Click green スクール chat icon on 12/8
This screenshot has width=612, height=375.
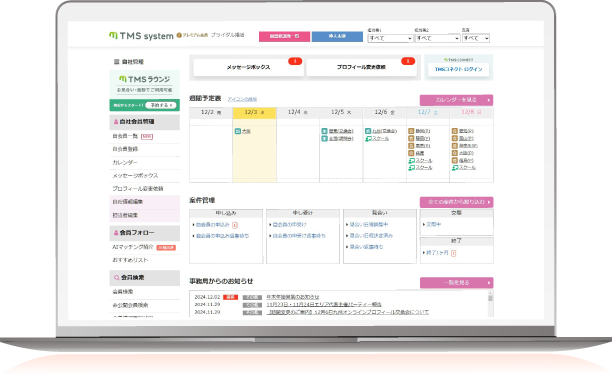(455, 167)
